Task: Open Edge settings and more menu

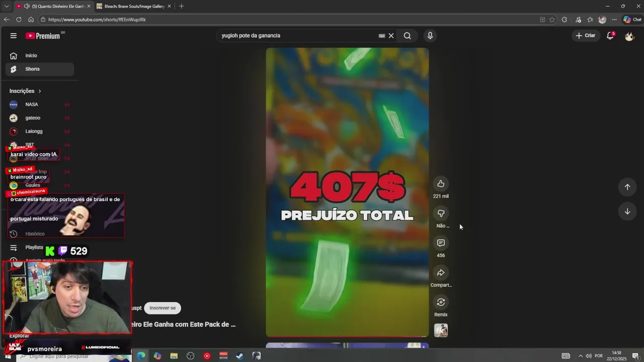Action: pos(614,20)
